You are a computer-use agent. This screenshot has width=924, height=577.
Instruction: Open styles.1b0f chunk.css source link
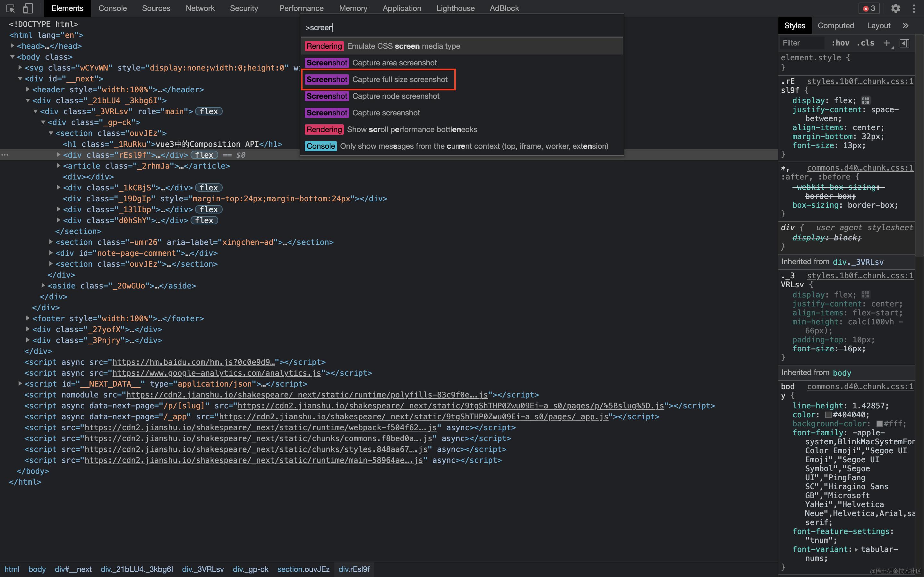pyautogui.click(x=860, y=81)
